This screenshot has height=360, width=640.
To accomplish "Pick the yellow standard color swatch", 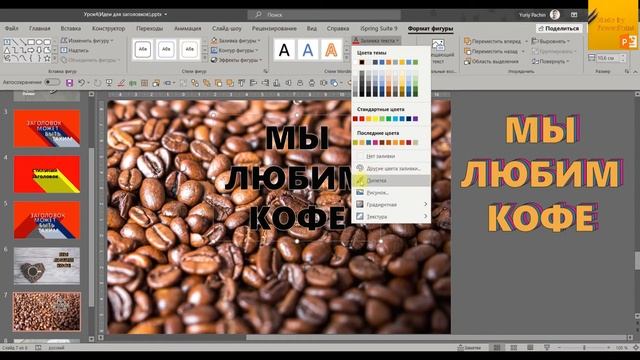I will point(375,119).
